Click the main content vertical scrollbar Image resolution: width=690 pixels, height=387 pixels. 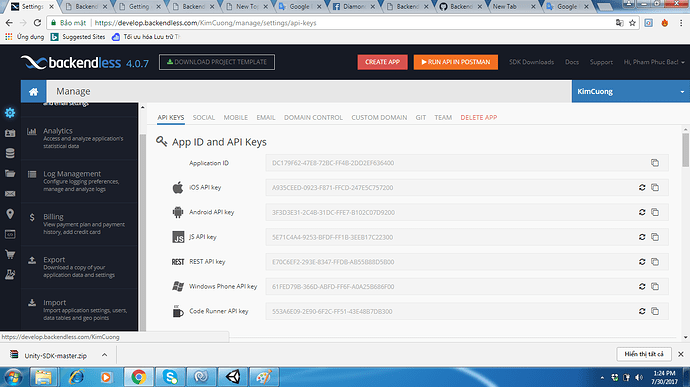(x=685, y=150)
